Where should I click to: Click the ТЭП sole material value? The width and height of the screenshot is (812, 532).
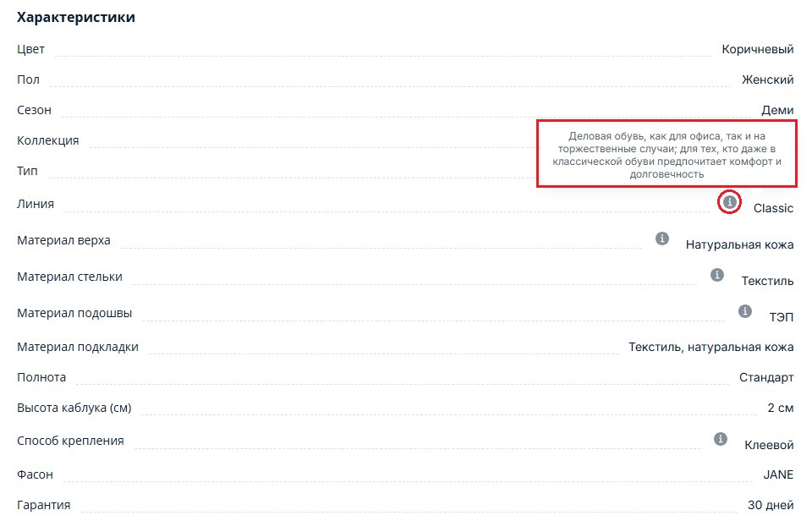[781, 316]
